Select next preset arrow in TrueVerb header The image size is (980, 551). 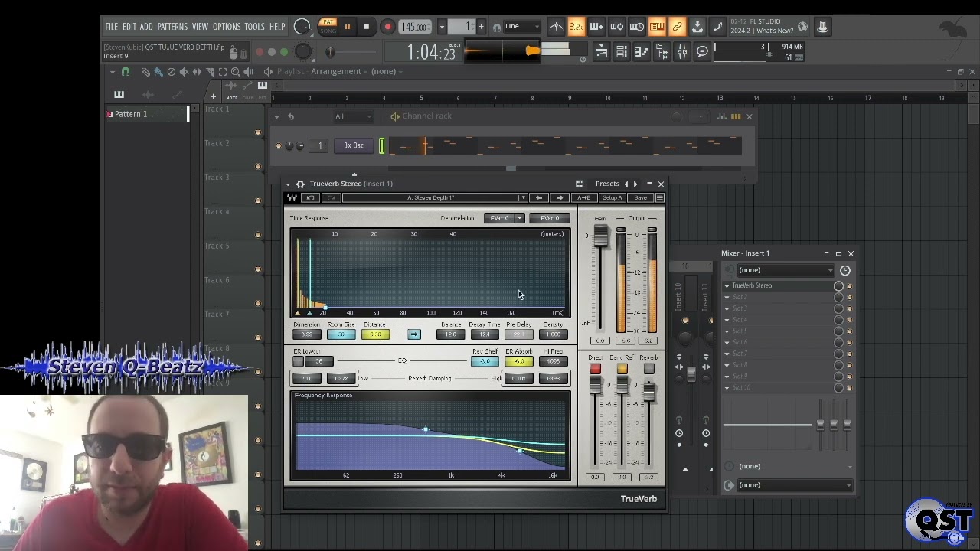[x=635, y=184]
